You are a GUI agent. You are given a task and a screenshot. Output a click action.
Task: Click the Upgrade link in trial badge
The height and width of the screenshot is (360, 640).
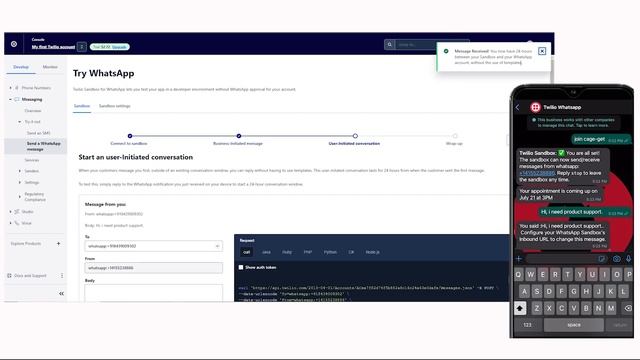click(119, 47)
